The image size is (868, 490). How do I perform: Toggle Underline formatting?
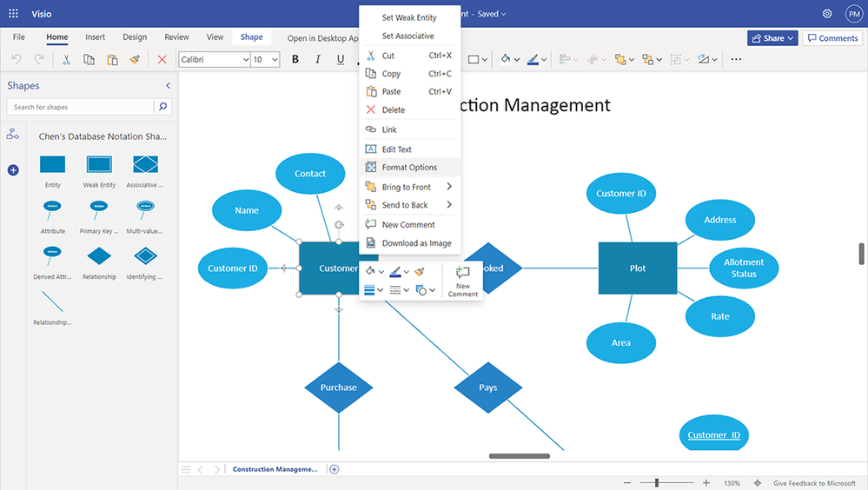click(x=341, y=59)
